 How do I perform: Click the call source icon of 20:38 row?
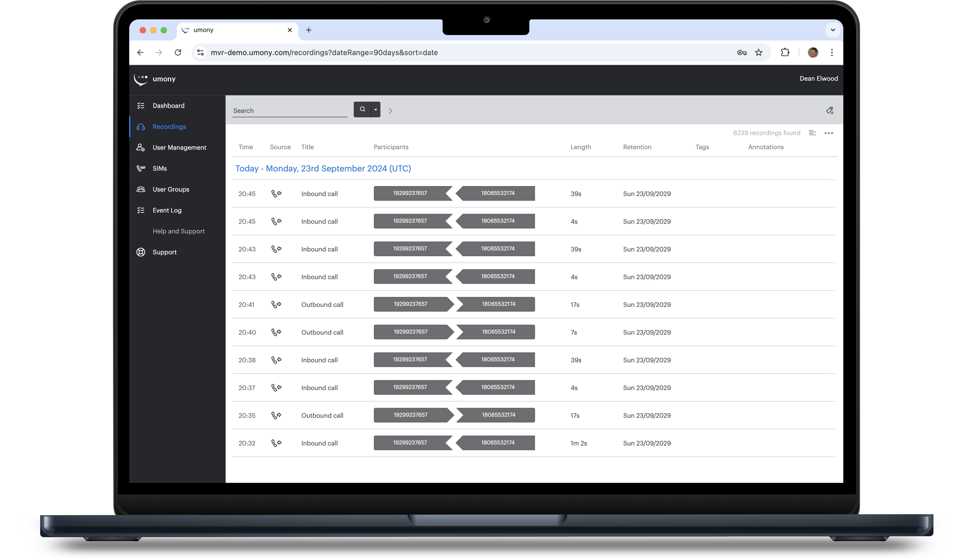coord(276,360)
